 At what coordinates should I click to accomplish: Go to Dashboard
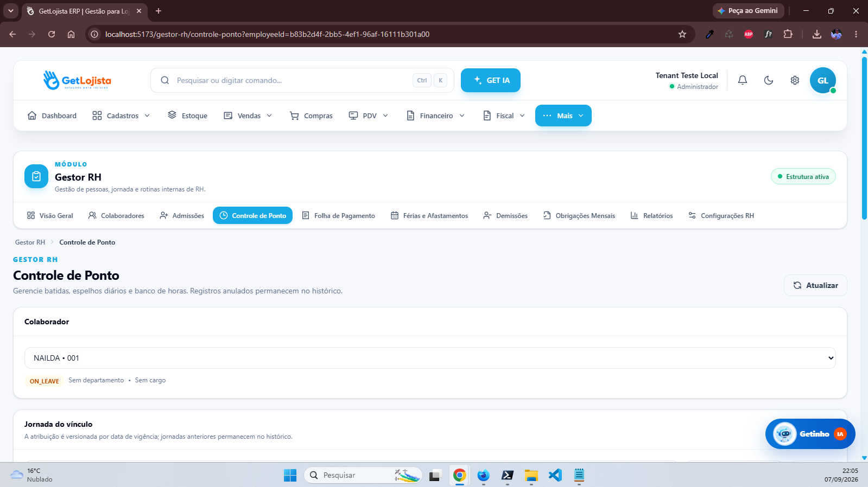pos(52,116)
